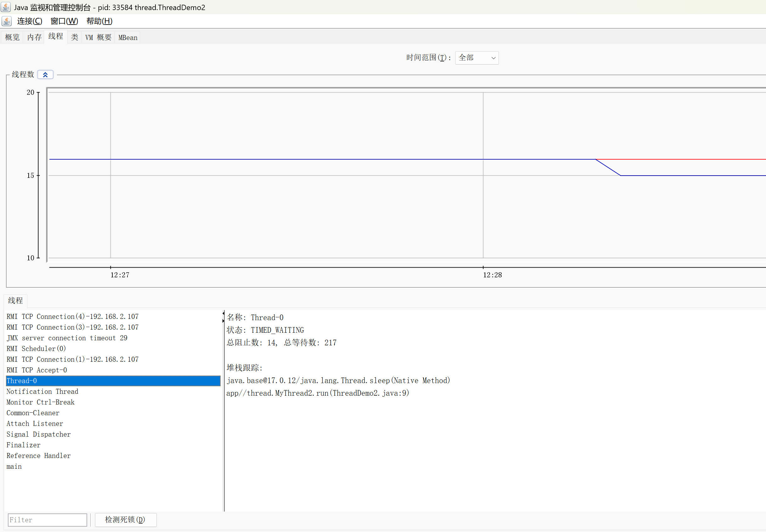The image size is (766, 532).
Task: Click the 检测死锁(D) button
Action: click(125, 519)
